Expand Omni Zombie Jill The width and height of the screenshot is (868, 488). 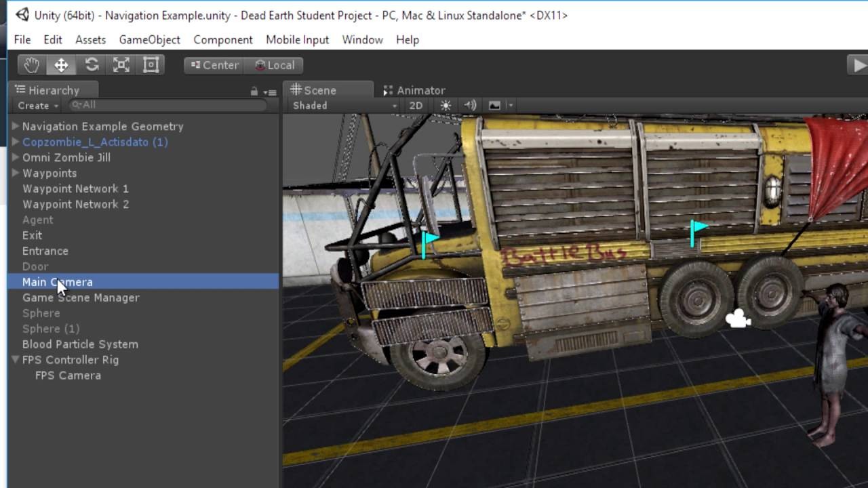pos(15,157)
